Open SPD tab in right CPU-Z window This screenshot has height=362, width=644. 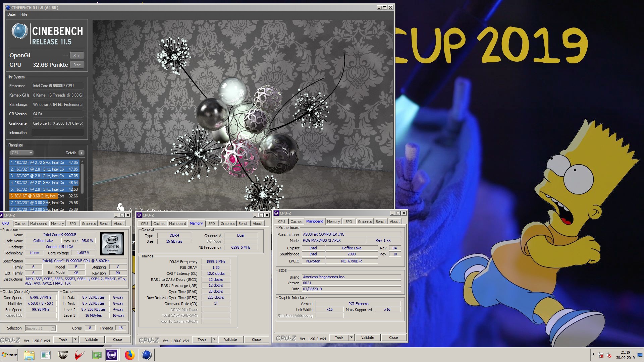point(349,222)
